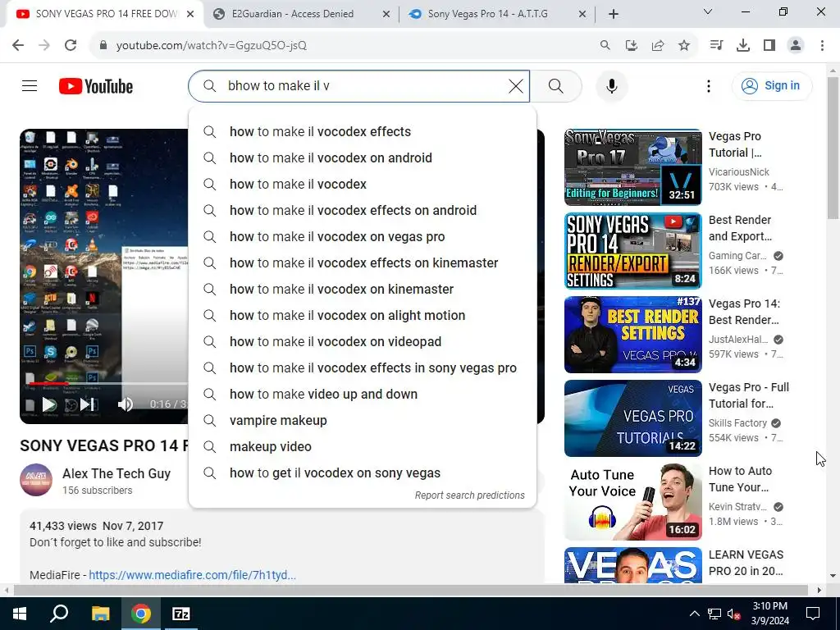This screenshot has height=630, width=840.
Task: Share this page icon
Action: pos(658,46)
